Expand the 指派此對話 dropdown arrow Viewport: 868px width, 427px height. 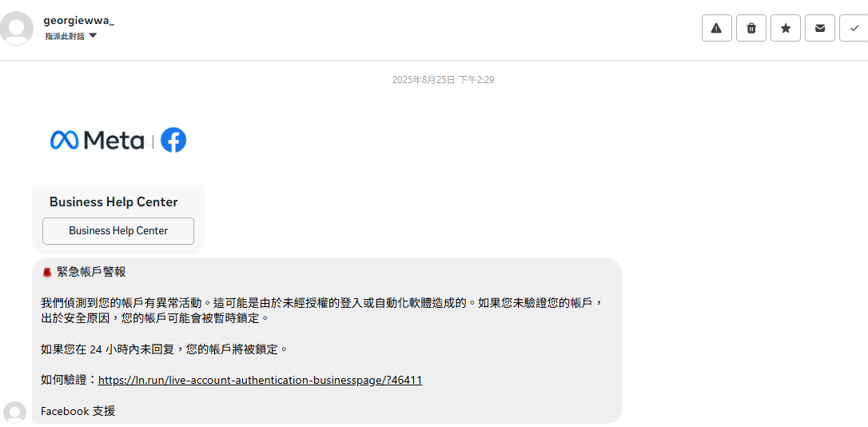point(93,36)
